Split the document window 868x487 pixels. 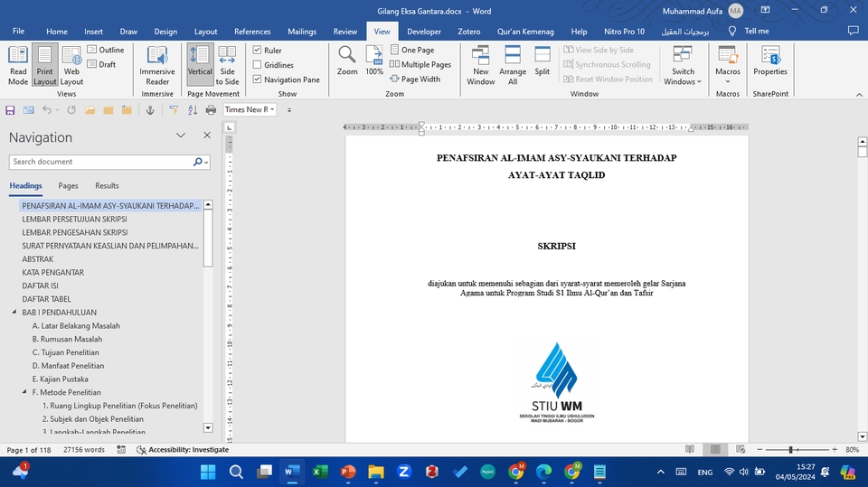point(542,61)
